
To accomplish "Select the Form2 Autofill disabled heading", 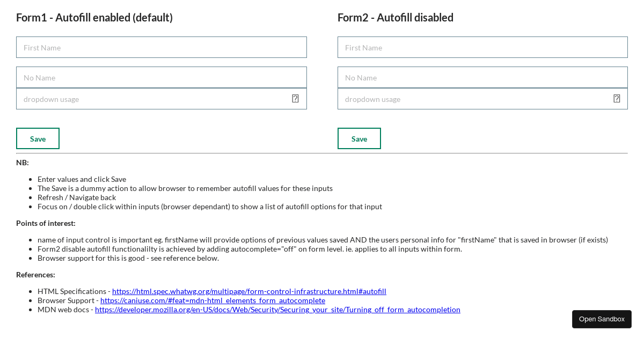I will tap(395, 17).
